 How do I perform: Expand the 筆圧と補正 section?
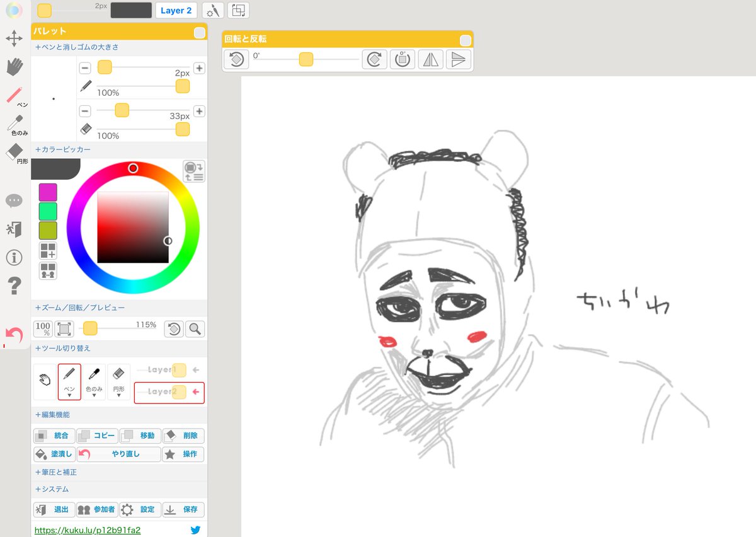coord(56,472)
